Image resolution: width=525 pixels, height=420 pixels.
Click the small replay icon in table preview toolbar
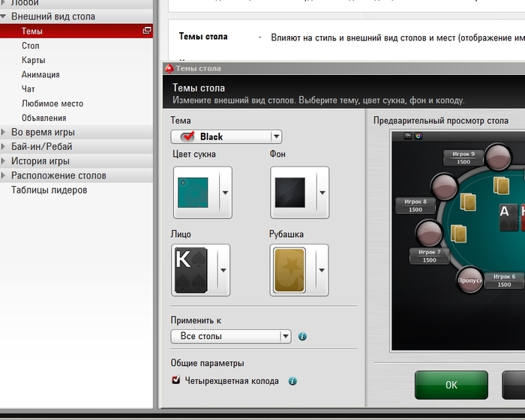click(408, 136)
